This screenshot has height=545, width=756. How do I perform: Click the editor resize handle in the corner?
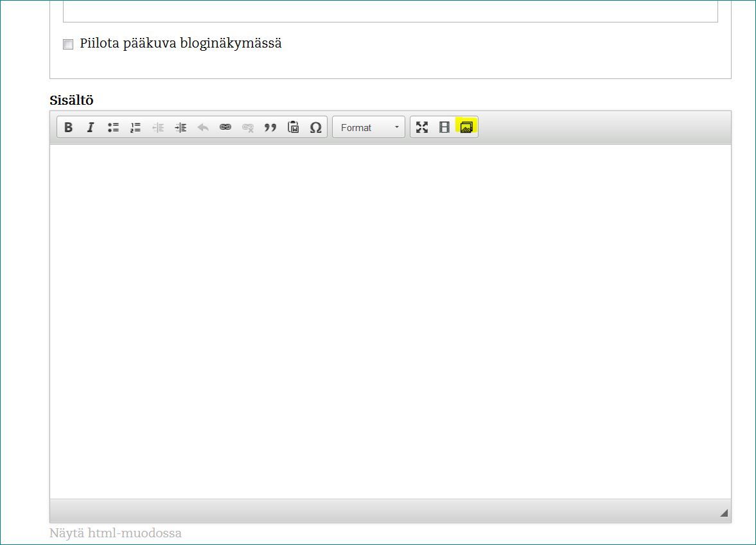coord(724,513)
